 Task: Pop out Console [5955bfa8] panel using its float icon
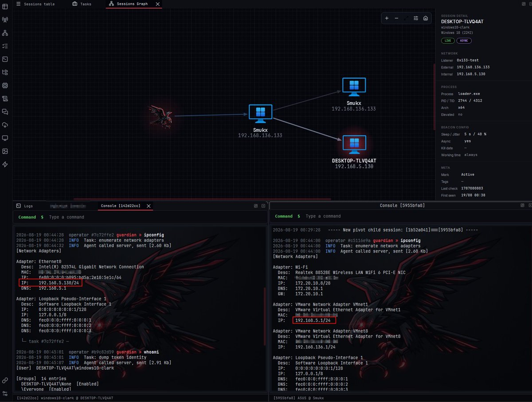[522, 205]
